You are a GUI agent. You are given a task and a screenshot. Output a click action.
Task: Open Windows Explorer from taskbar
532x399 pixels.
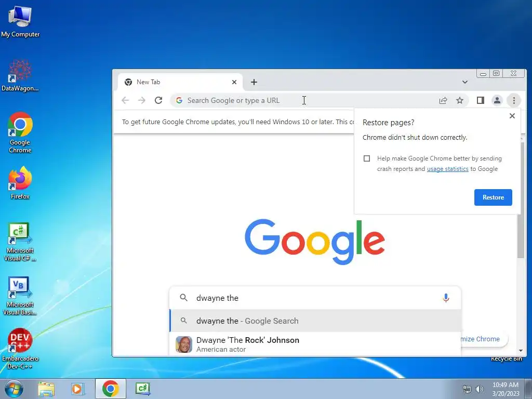coord(46,389)
